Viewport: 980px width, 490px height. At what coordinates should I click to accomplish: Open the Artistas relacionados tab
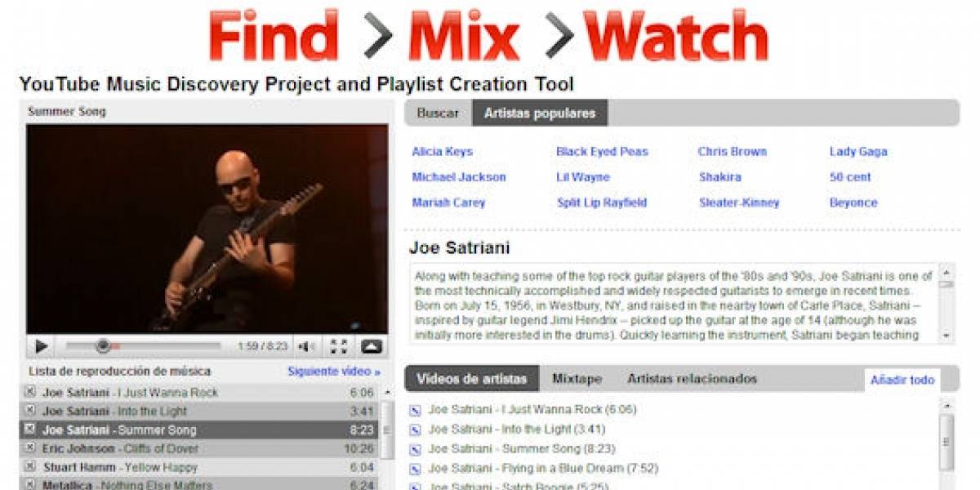click(692, 378)
